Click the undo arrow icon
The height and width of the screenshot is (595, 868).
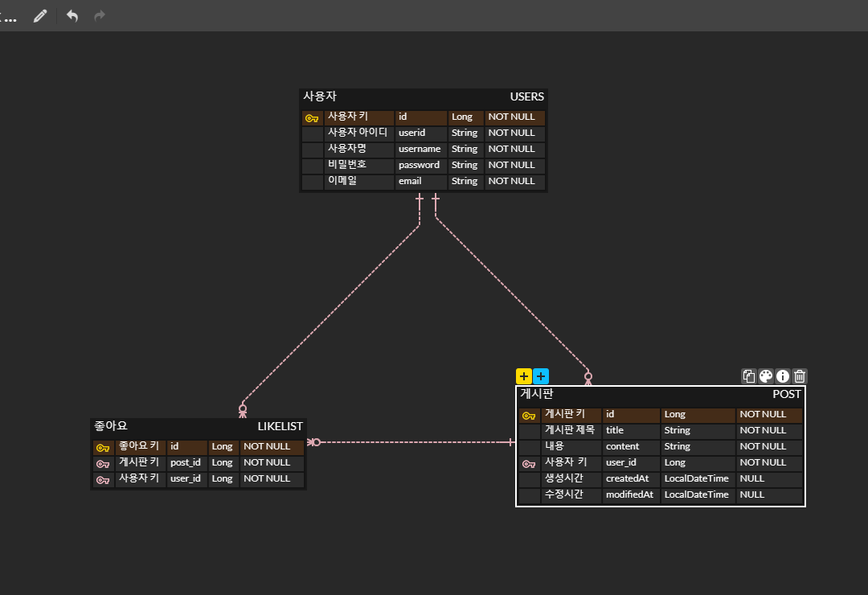[x=72, y=15]
